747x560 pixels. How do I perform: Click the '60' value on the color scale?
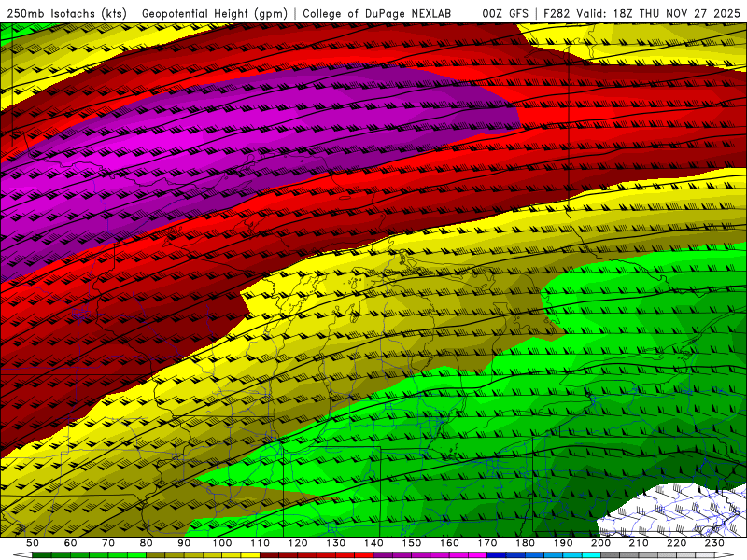click(71, 543)
